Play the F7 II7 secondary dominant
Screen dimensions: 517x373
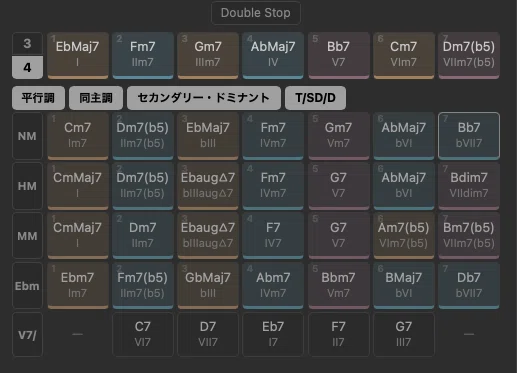pyautogui.click(x=338, y=335)
